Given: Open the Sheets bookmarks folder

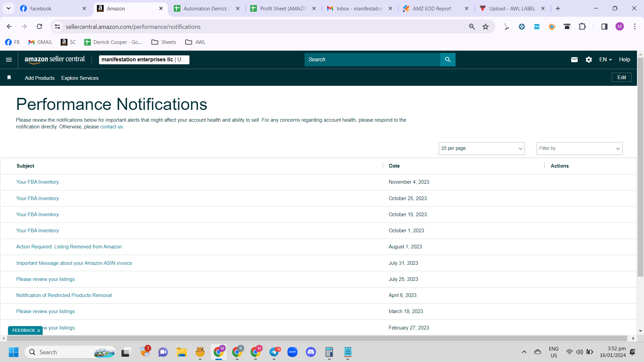Looking at the screenshot, I should [x=164, y=42].
